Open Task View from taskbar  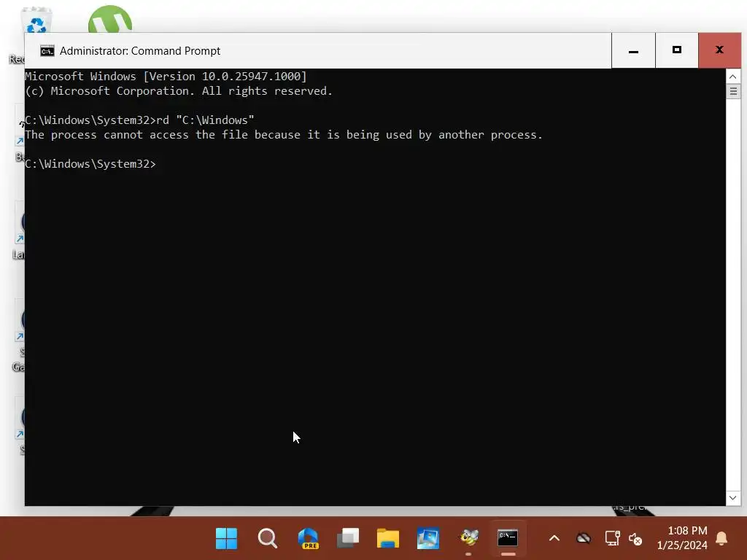pyautogui.click(x=348, y=538)
